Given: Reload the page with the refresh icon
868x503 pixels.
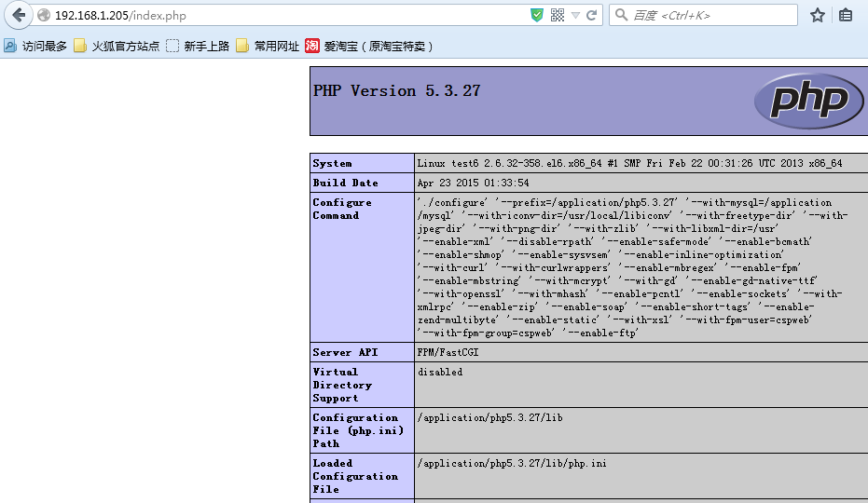Looking at the screenshot, I should click(x=593, y=15).
